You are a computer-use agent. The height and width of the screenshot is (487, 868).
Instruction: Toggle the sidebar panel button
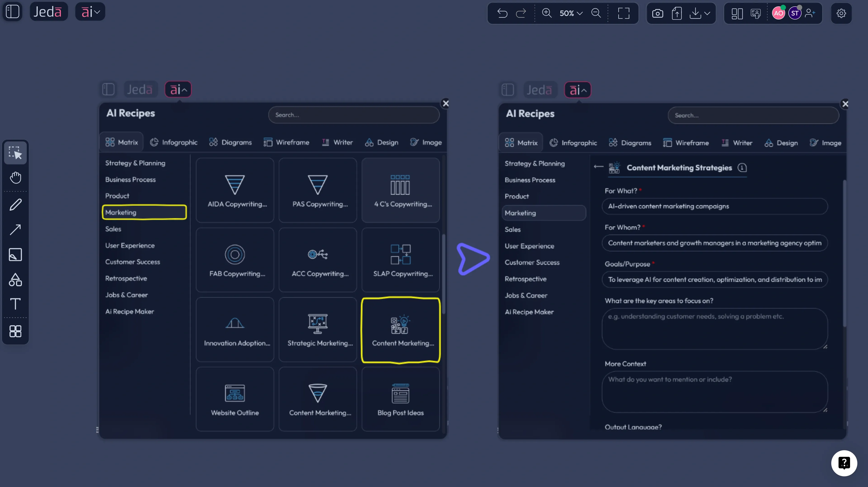(12, 12)
